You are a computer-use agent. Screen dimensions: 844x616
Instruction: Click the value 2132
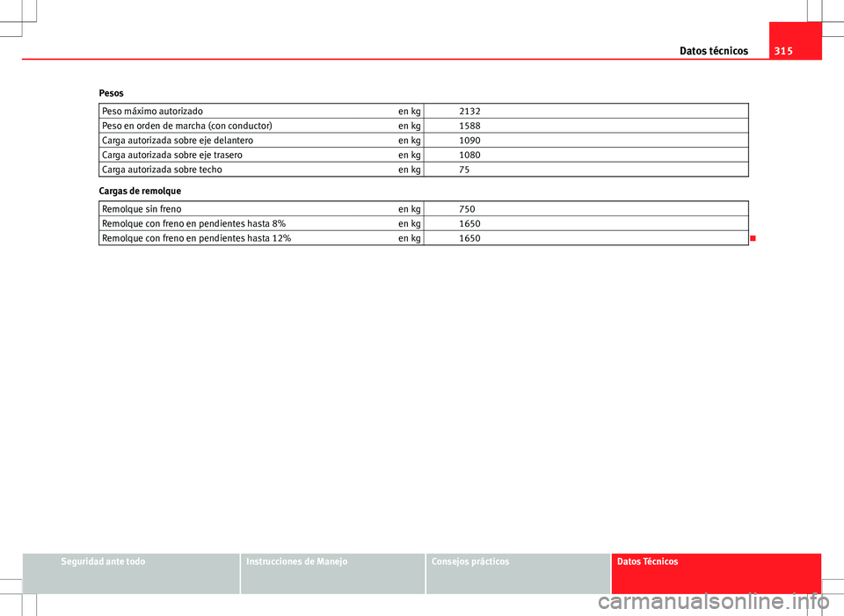469,112
